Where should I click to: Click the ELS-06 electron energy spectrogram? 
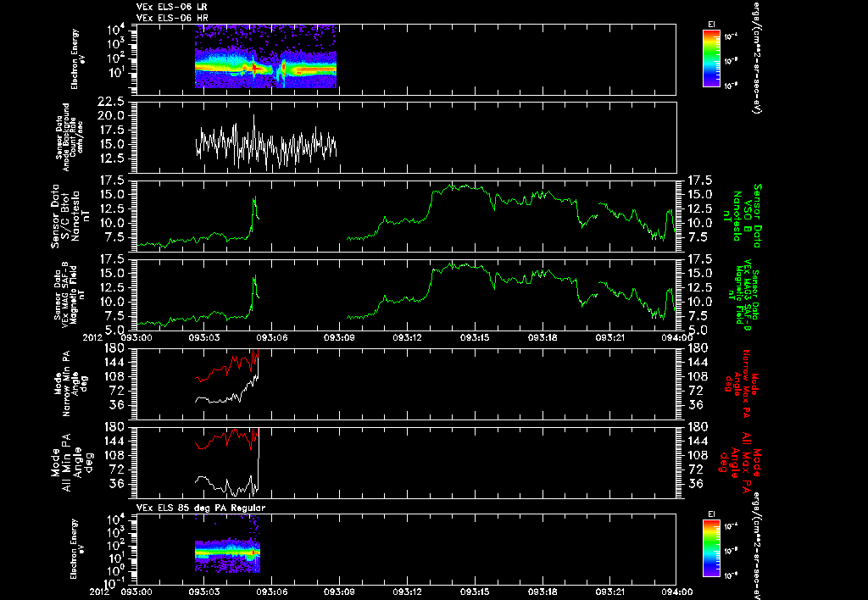click(265, 57)
